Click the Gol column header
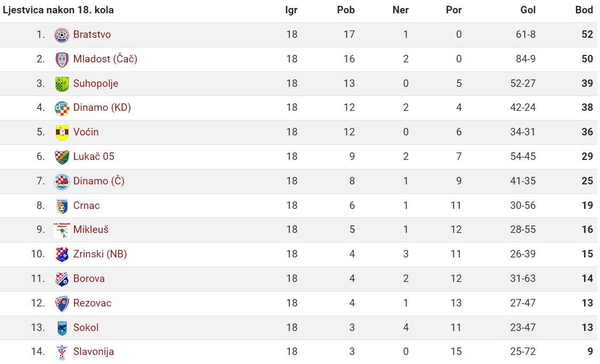Screen dimensions: 600x364 pos(528,10)
